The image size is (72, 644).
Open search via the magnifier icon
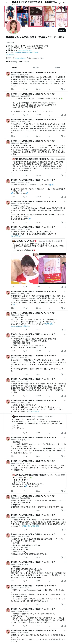tap(64, 3)
